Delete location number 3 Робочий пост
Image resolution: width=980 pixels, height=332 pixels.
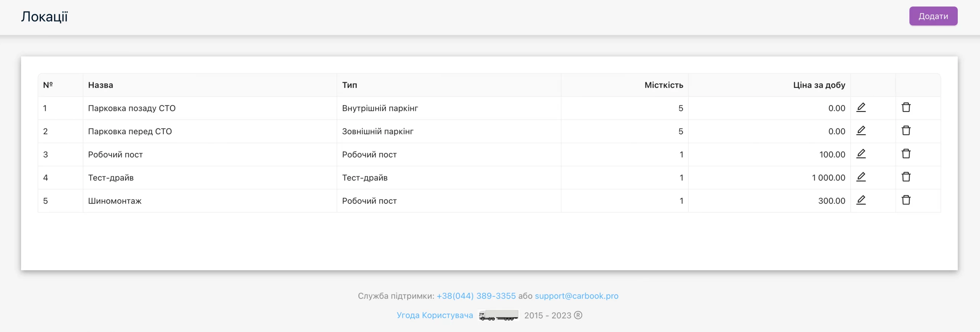pos(906,154)
